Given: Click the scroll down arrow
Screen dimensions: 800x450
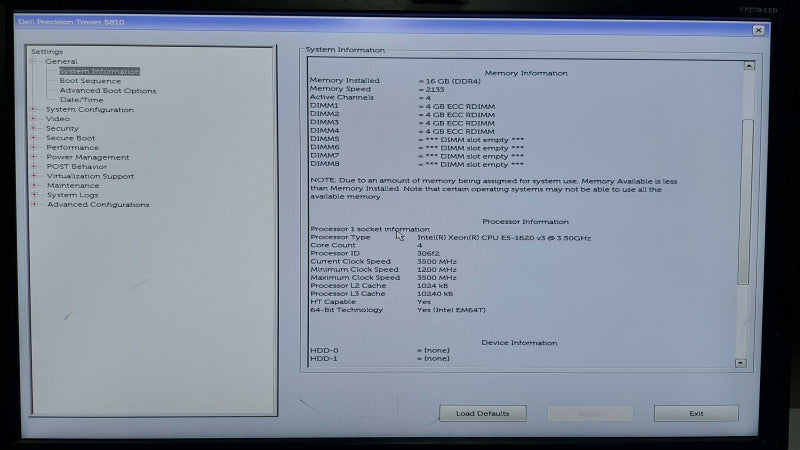Looking at the screenshot, I should 741,363.
